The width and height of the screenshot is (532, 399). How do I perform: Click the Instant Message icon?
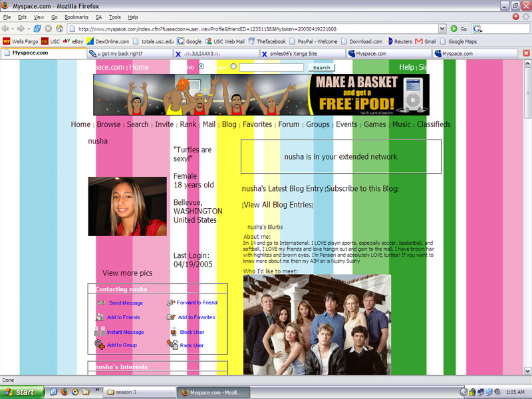click(99, 331)
